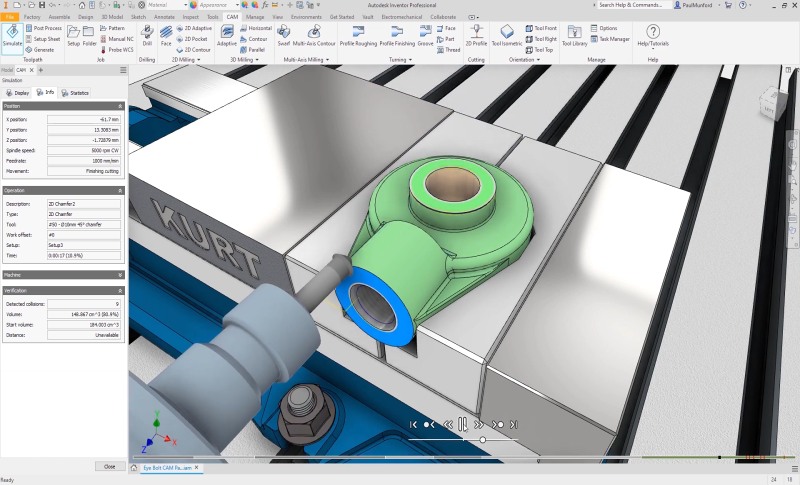Choose the Face milling operation
This screenshot has height=485, width=800.
tap(166, 36)
